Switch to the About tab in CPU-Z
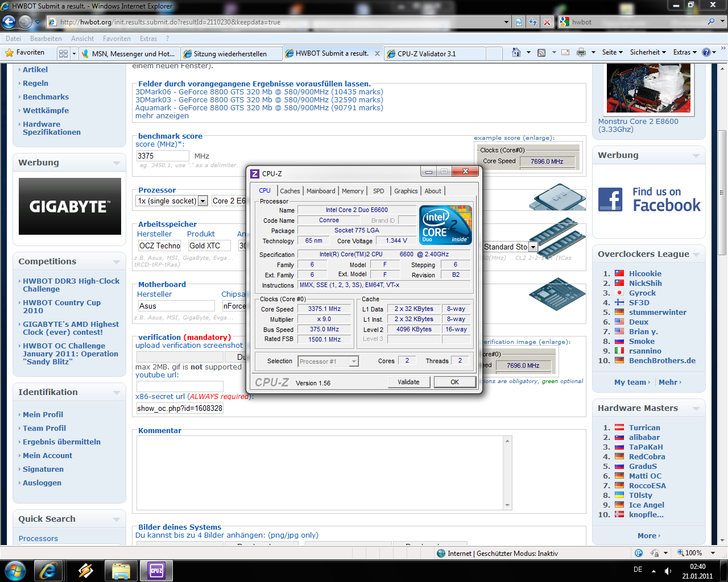The width and height of the screenshot is (728, 582). pos(433,191)
